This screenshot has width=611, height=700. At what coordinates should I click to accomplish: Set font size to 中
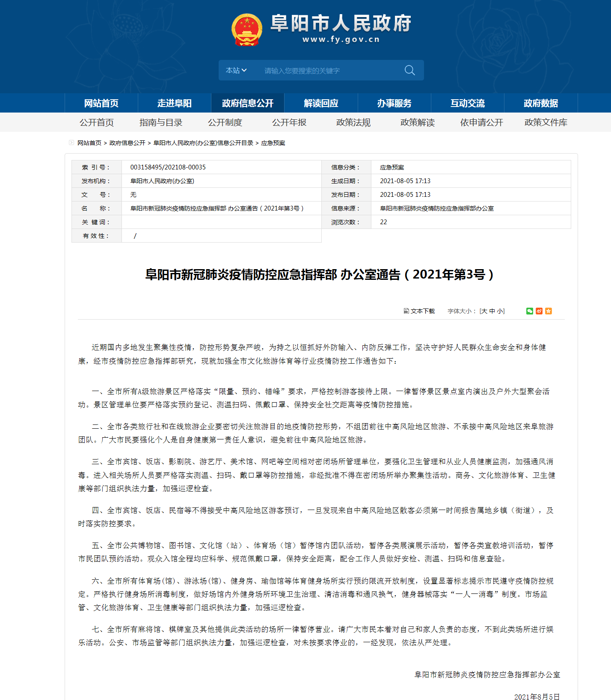pyautogui.click(x=492, y=311)
